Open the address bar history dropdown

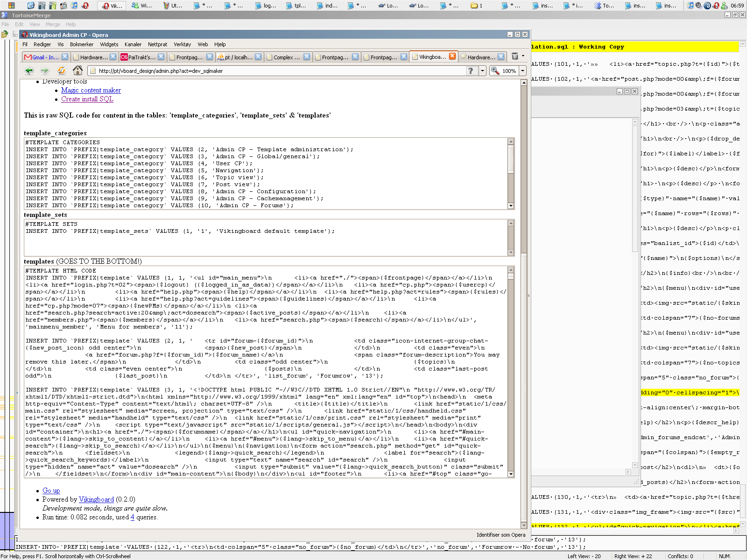(x=482, y=71)
